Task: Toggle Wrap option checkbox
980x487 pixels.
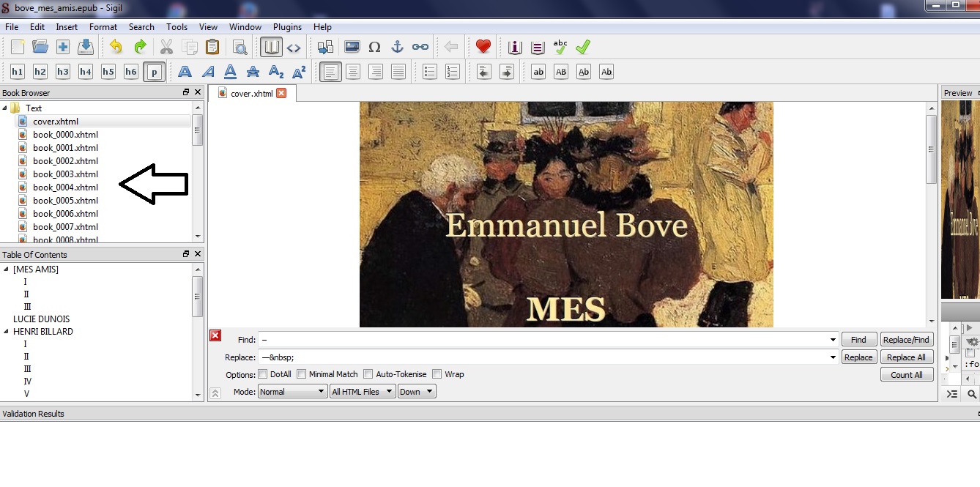Action: pyautogui.click(x=437, y=374)
